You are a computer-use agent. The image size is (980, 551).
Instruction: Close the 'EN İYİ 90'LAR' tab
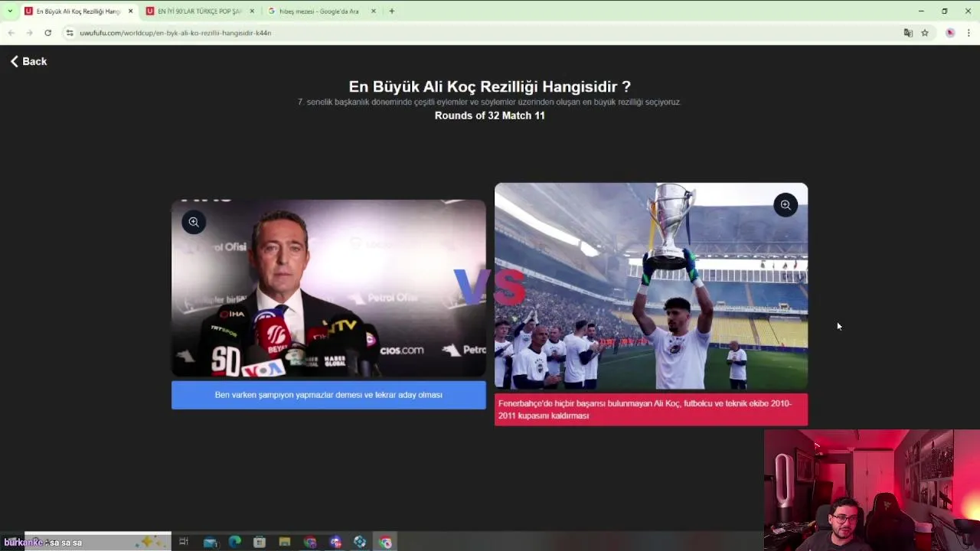pos(252,11)
